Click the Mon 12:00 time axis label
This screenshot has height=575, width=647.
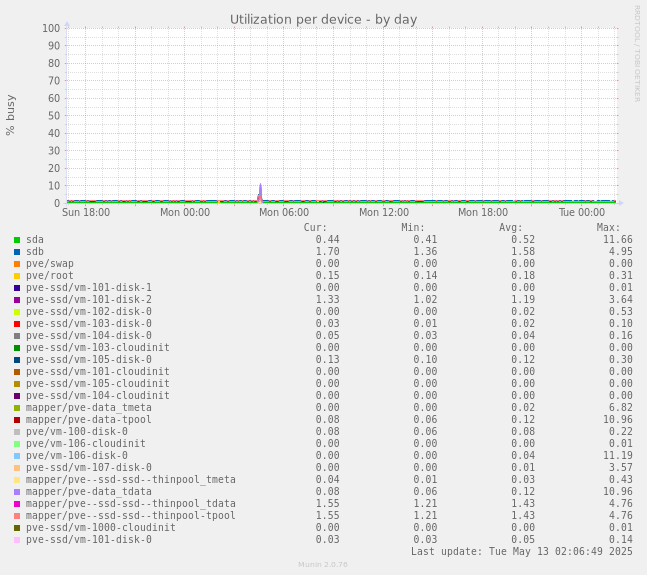point(384,212)
